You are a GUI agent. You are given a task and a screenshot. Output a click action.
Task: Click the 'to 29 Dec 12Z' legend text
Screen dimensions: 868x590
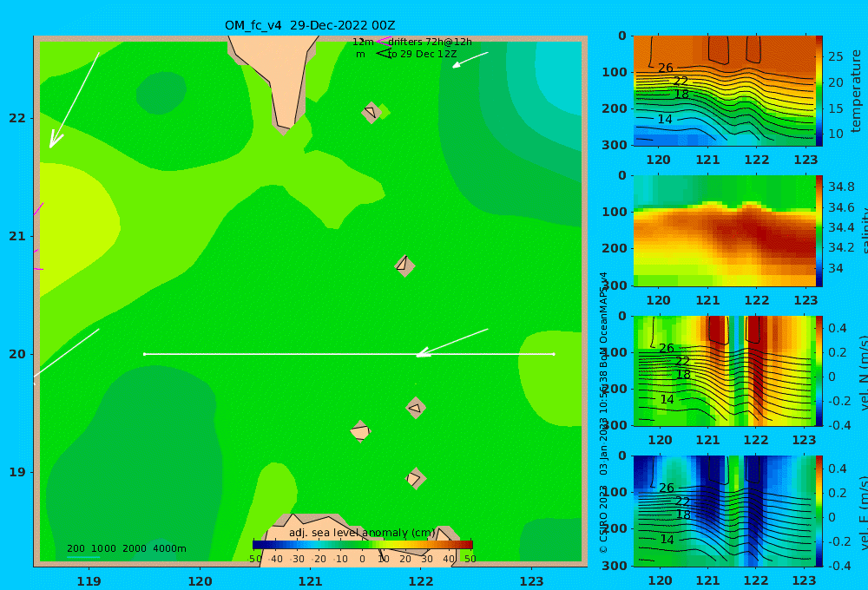(x=423, y=55)
